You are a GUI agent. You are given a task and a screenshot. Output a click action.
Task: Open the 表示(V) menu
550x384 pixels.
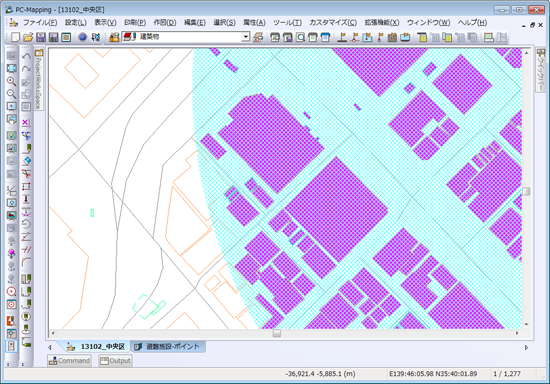pos(105,23)
